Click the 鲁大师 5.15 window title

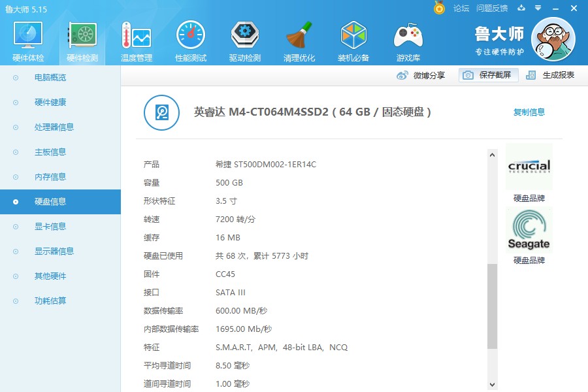click(26, 9)
